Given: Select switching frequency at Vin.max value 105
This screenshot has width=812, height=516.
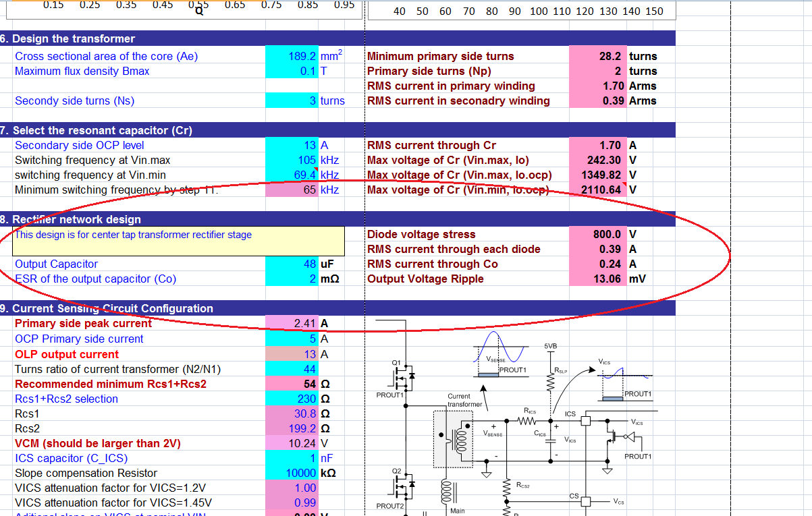Looking at the screenshot, I should [292, 161].
